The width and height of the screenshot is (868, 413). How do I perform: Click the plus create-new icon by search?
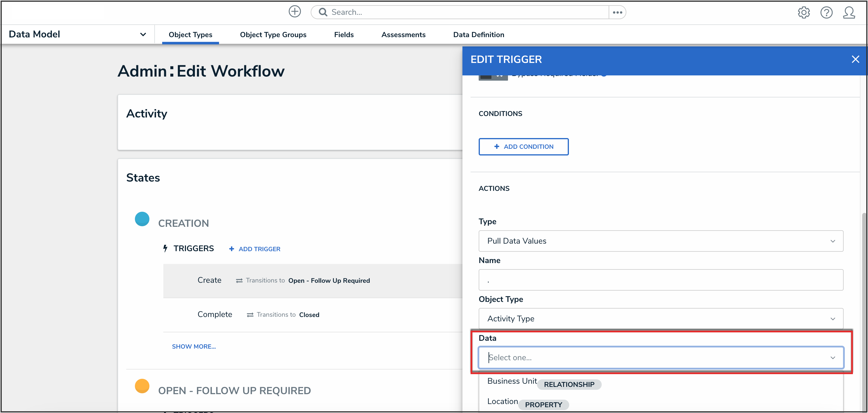(294, 12)
